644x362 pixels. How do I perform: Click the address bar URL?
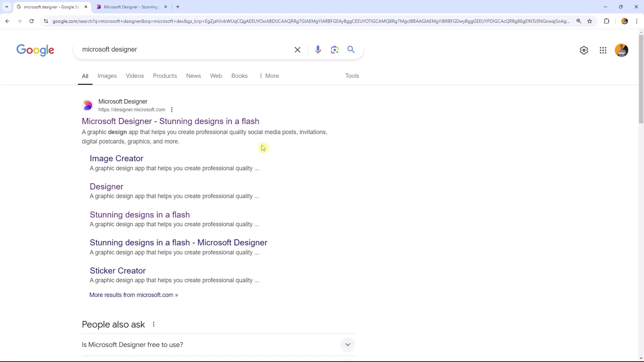tap(311, 21)
